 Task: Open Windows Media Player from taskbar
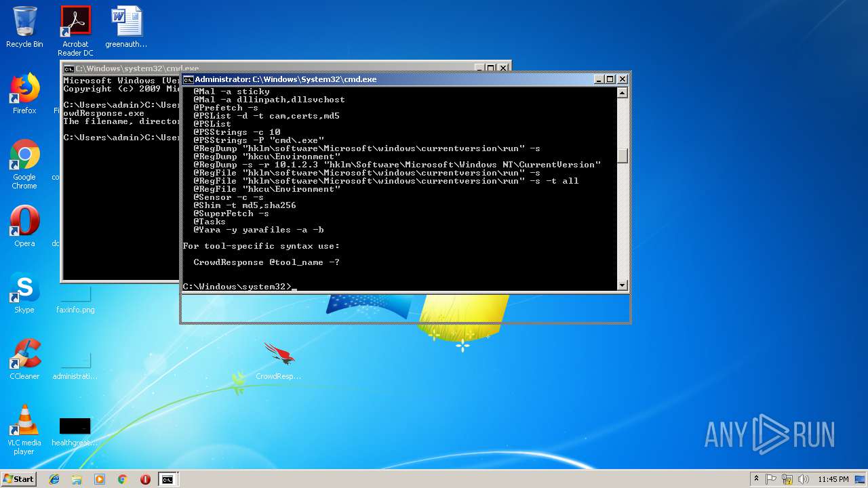100,479
